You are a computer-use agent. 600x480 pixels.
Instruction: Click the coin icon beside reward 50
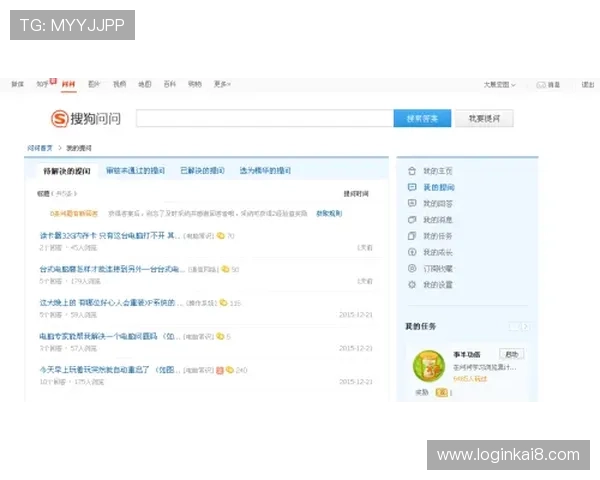point(225,269)
